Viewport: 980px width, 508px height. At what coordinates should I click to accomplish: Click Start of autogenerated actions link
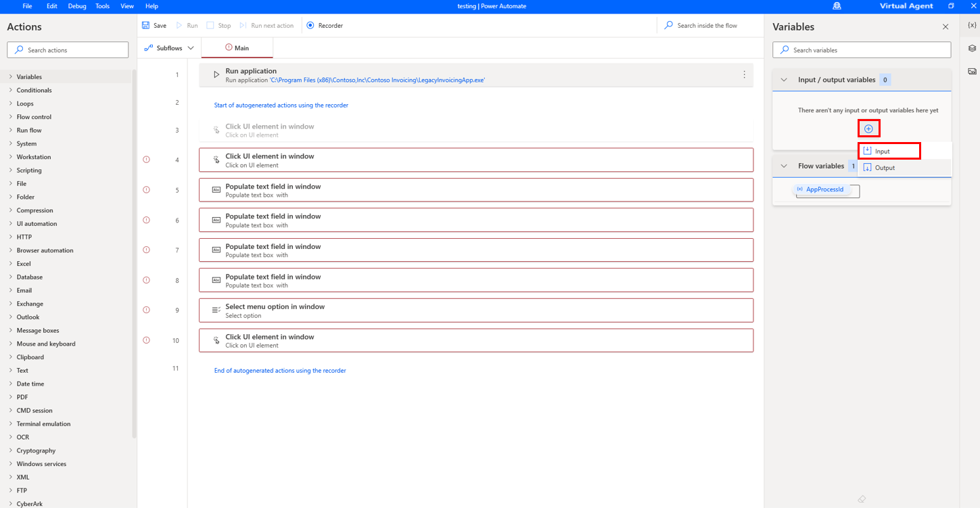[281, 105]
